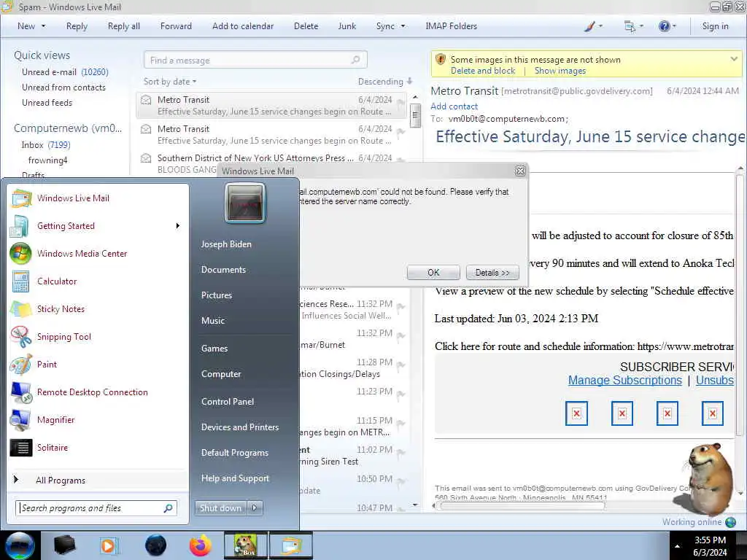Open the paintbrush colorizer menu
747x560 pixels.
pyautogui.click(x=593, y=26)
